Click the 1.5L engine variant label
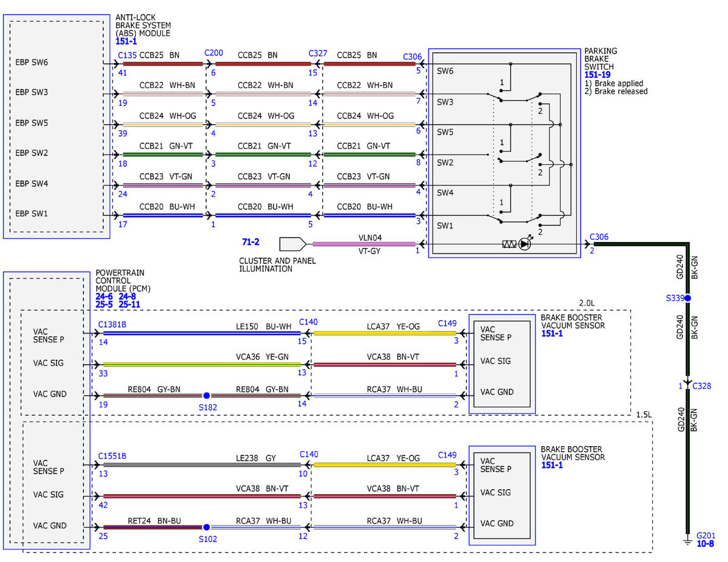 coord(644,414)
